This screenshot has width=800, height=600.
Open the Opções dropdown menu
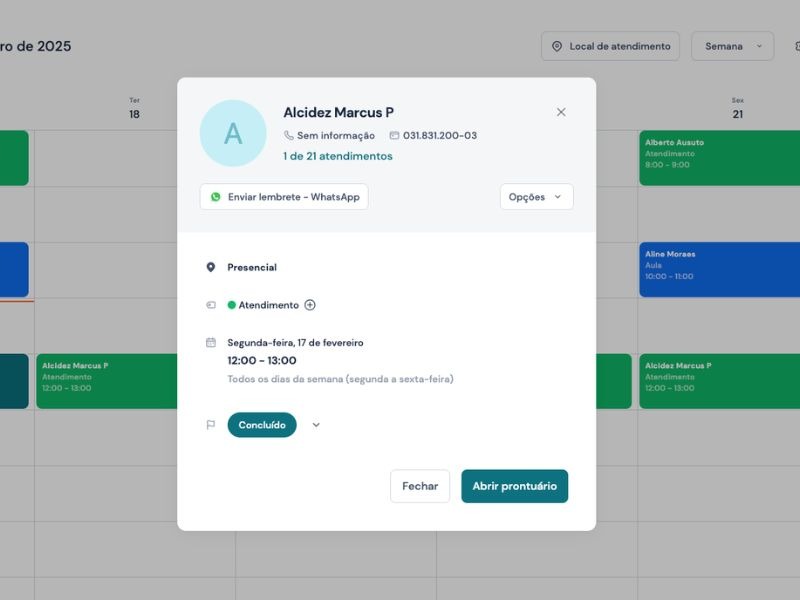click(x=536, y=197)
